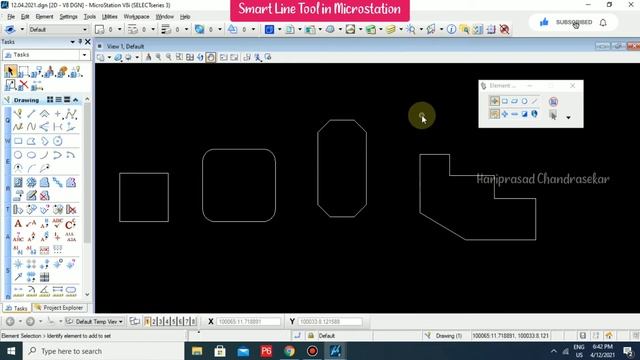Click the Select All icon in Element Selection
640x360 pixels.
(534, 114)
